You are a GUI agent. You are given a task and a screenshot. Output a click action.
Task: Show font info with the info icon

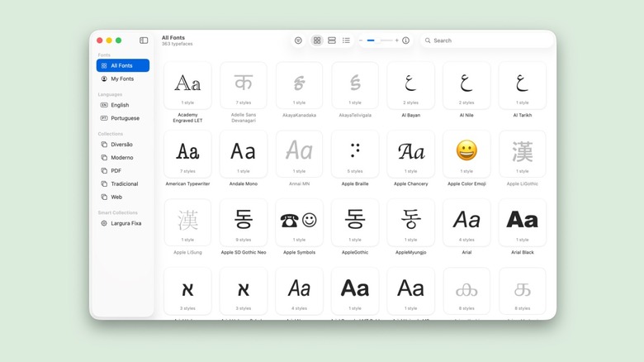(405, 40)
